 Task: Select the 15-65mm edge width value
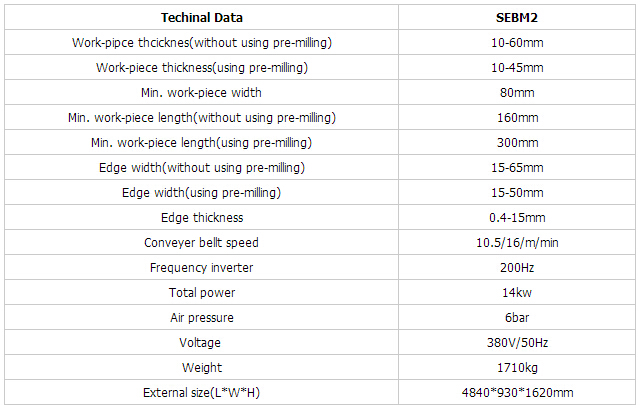click(518, 167)
